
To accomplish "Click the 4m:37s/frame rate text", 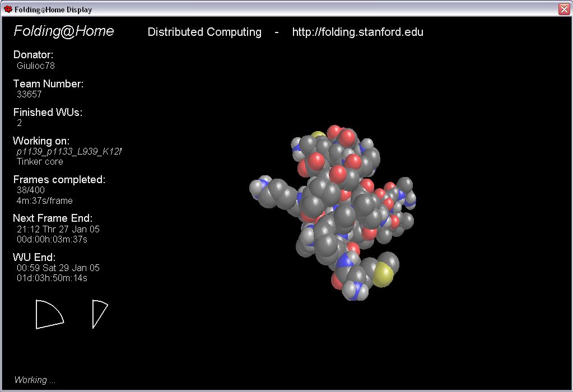I will click(45, 200).
